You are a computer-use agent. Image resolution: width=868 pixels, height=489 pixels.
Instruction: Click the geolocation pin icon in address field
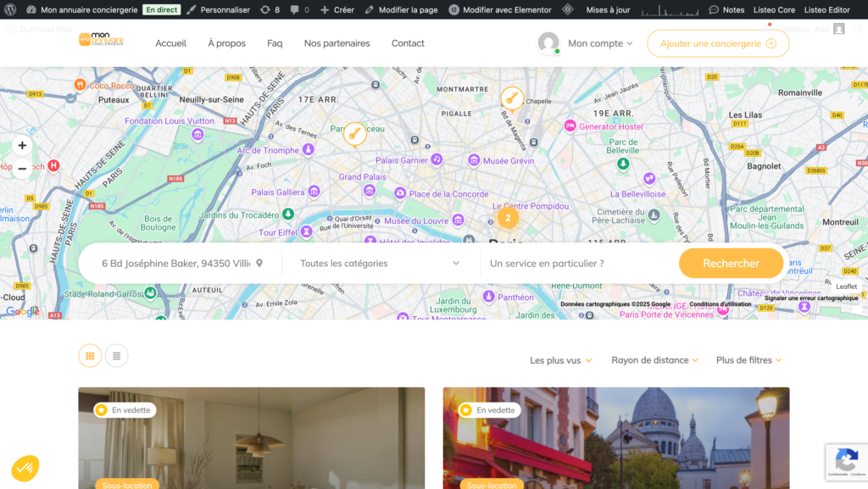[x=259, y=264]
